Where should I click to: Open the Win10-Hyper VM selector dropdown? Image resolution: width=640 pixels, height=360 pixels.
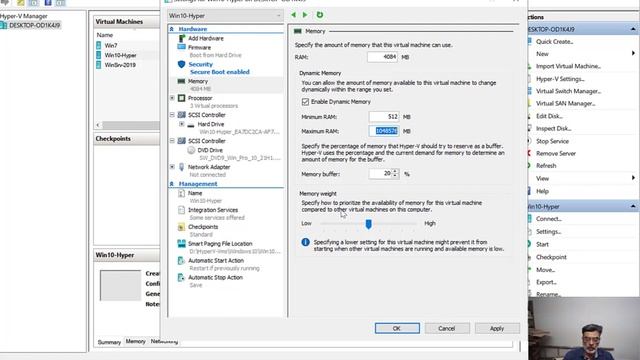click(225, 16)
